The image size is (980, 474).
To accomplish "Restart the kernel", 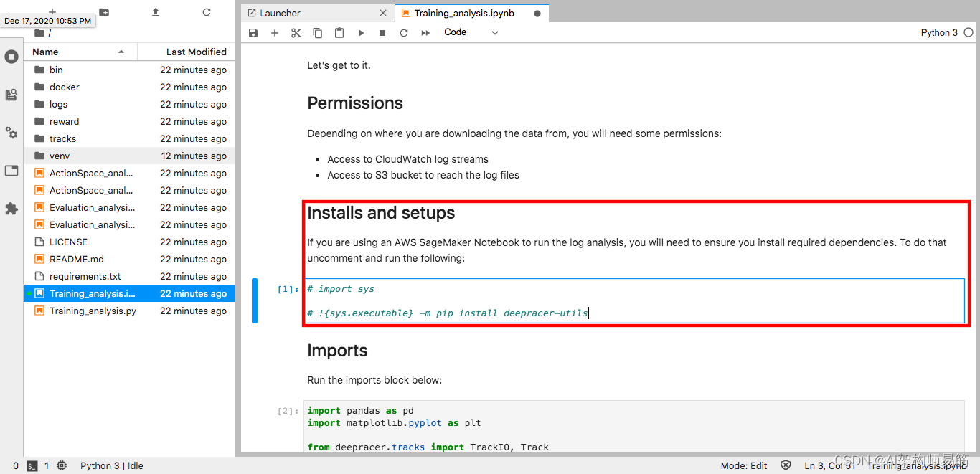I will pos(404,33).
